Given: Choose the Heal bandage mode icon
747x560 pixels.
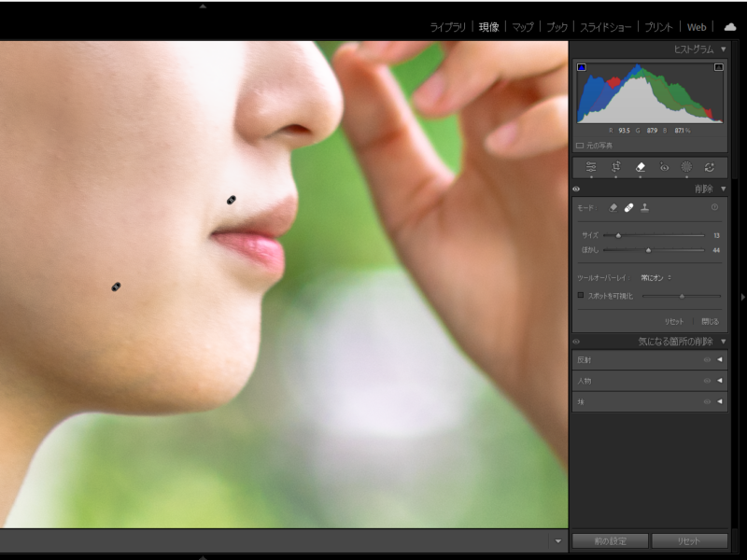Looking at the screenshot, I should [x=628, y=207].
